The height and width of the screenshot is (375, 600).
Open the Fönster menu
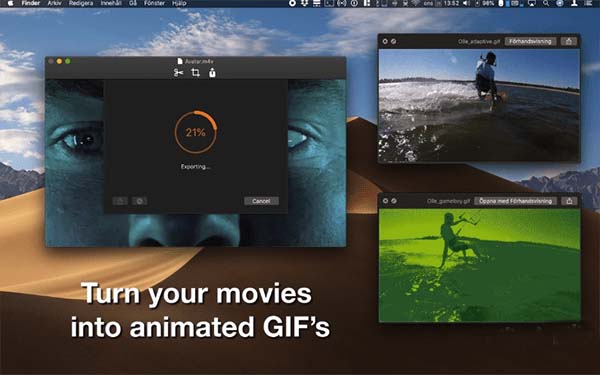click(x=155, y=3)
